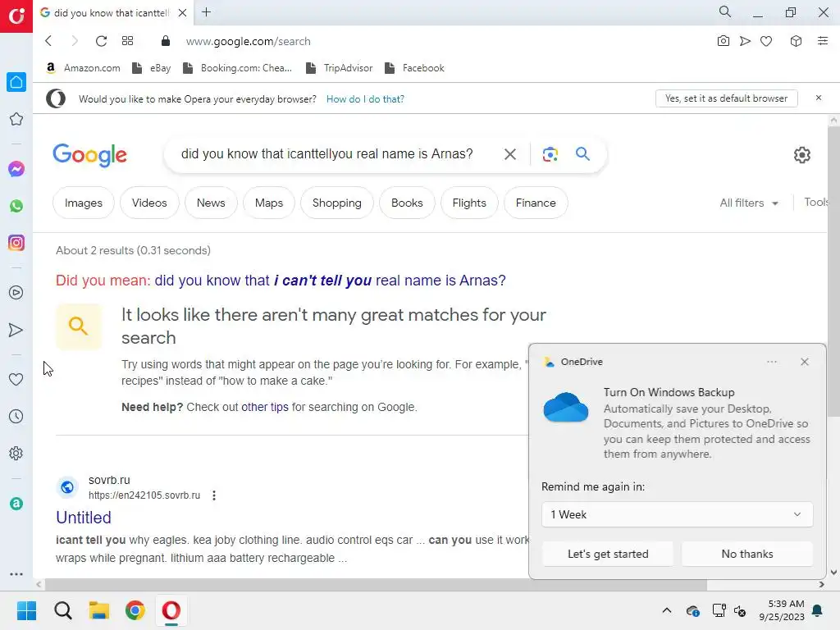Open Messenger in the sidebar
The image size is (840, 630).
click(x=16, y=169)
